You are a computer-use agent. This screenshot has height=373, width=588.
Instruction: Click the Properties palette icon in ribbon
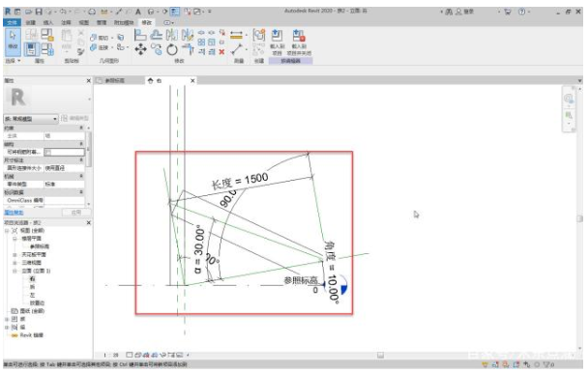tap(31, 49)
